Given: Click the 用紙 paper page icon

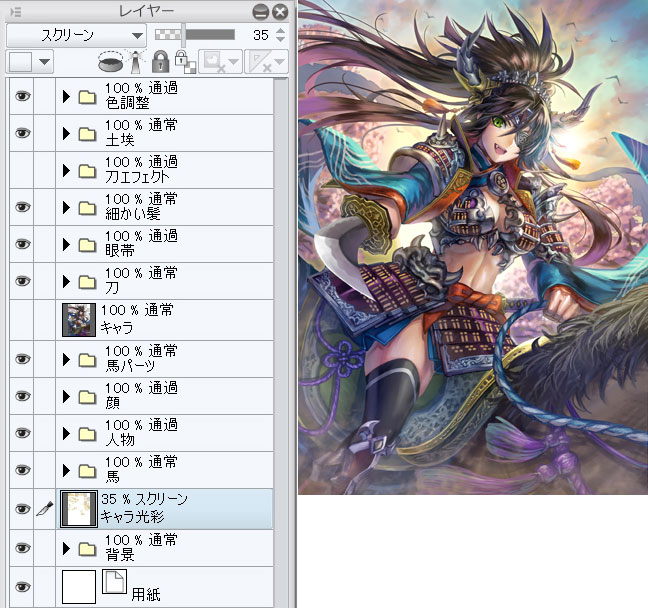Looking at the screenshot, I should [114, 582].
